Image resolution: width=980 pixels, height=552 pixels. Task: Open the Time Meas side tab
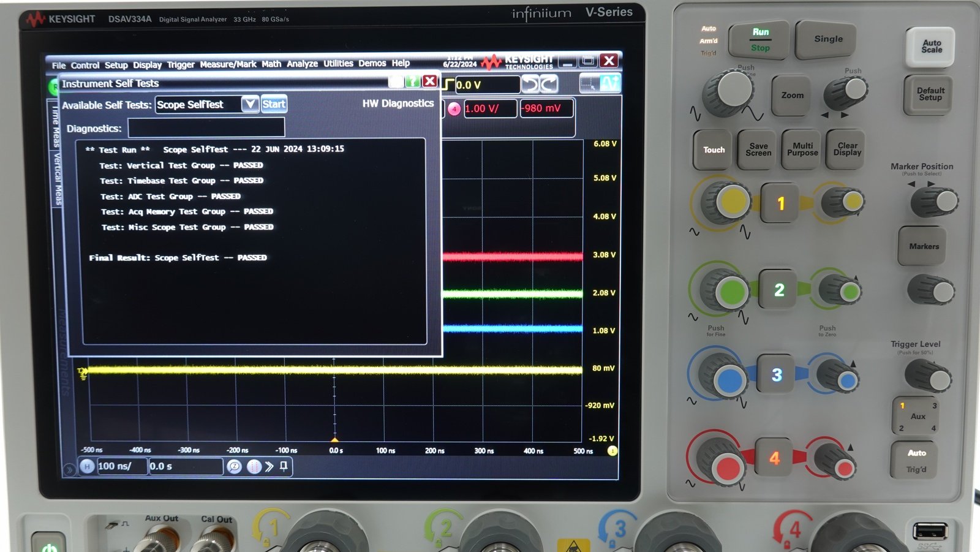pos(56,127)
